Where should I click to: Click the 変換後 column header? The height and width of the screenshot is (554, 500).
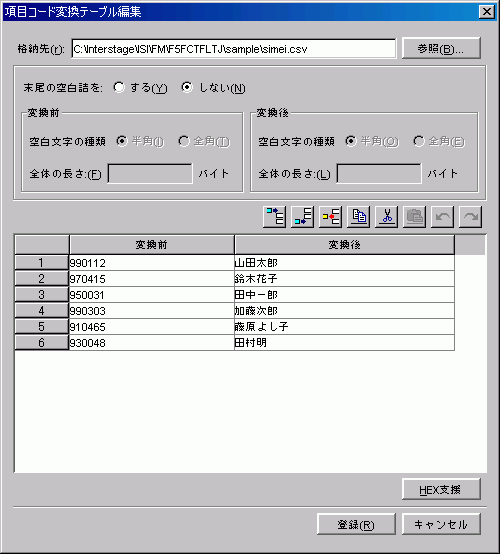(x=345, y=244)
